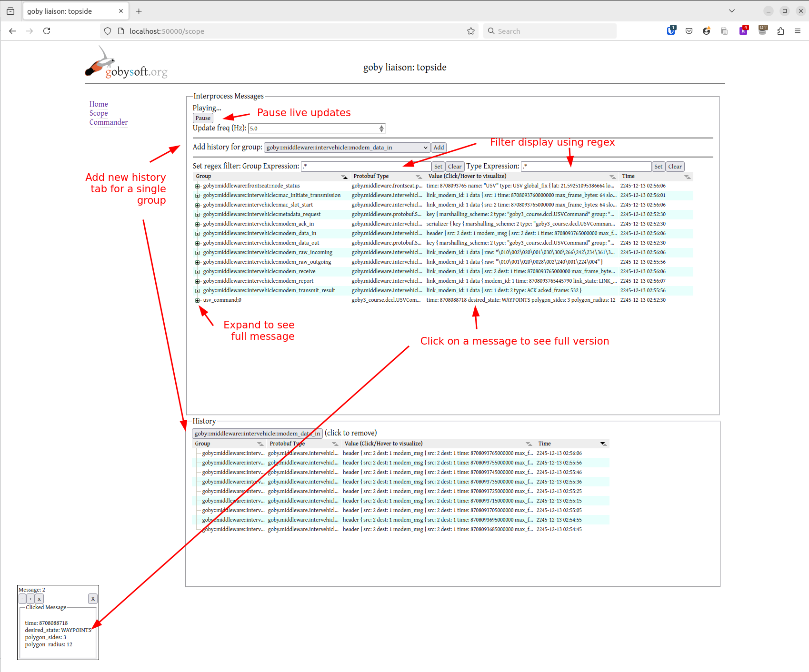Clear the Type Expression regex filter
This screenshot has height=672, width=809.
(x=674, y=167)
